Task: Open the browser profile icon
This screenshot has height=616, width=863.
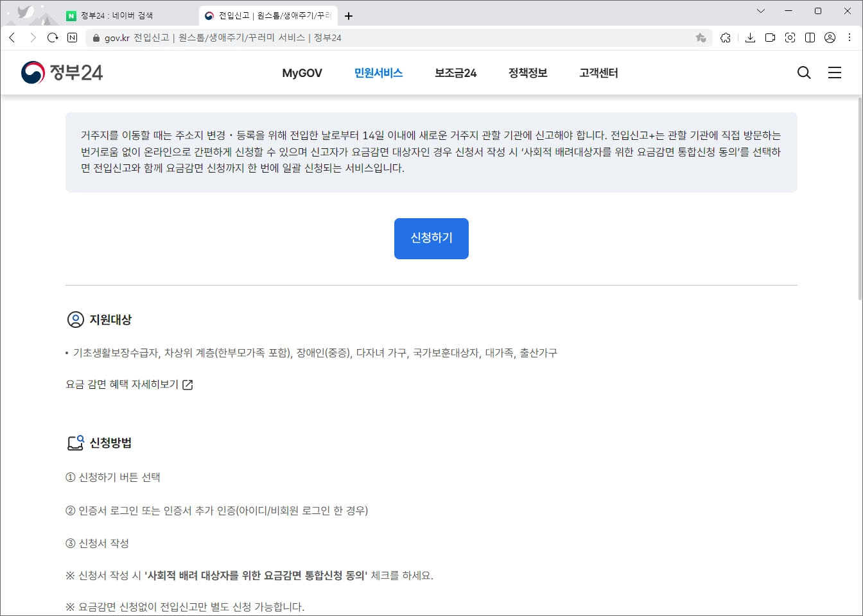Action: pos(829,38)
